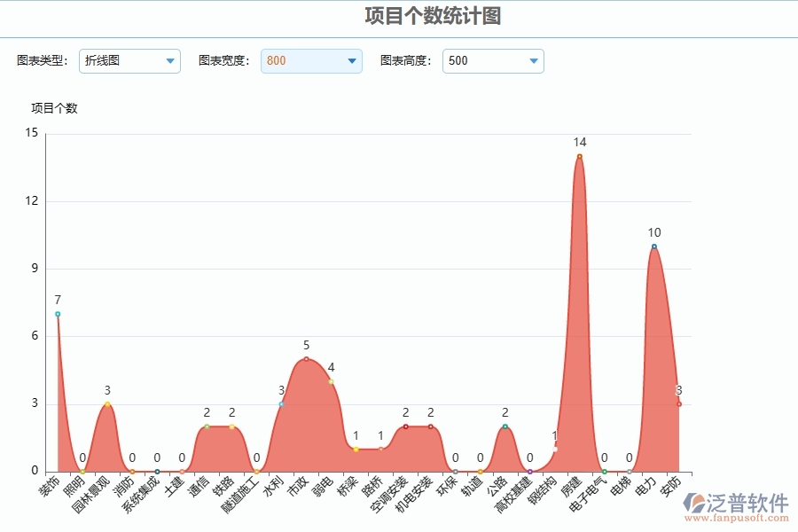Open the 图表高度 dropdown showing 500

pyautogui.click(x=493, y=61)
